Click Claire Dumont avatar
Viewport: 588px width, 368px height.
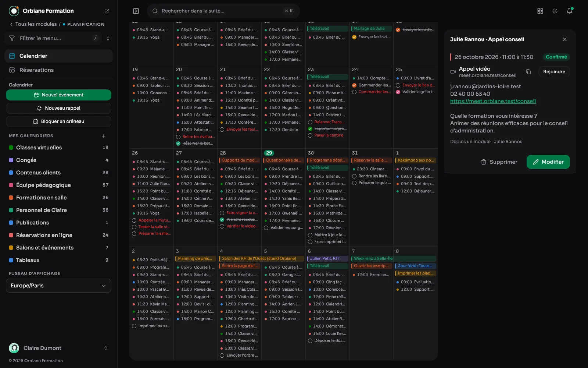coord(14,348)
